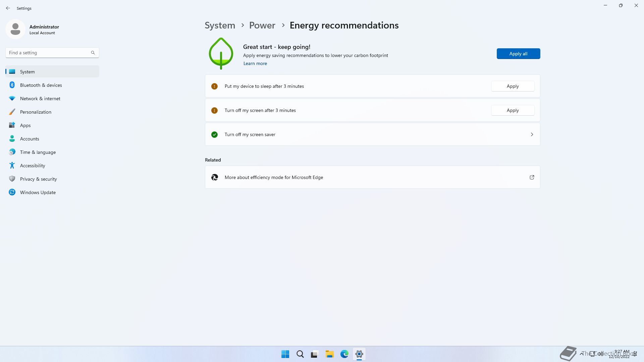Click the back arrow in Settings
Viewport: 644px width, 362px height.
[8, 8]
